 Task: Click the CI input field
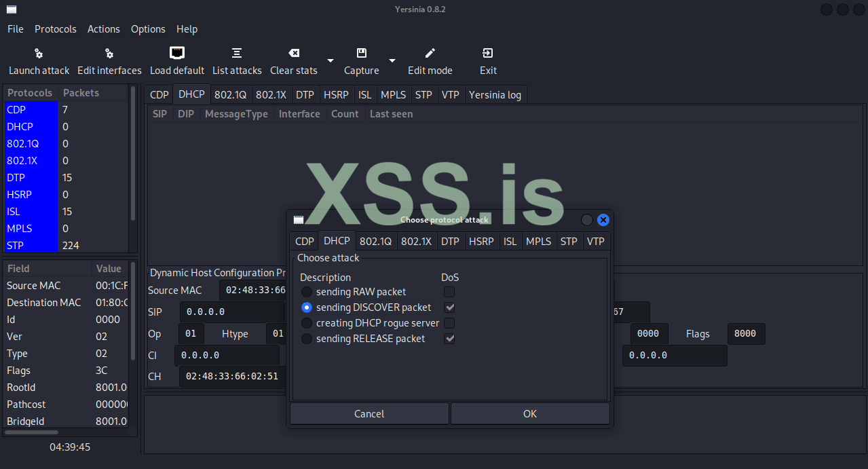pyautogui.click(x=227, y=355)
